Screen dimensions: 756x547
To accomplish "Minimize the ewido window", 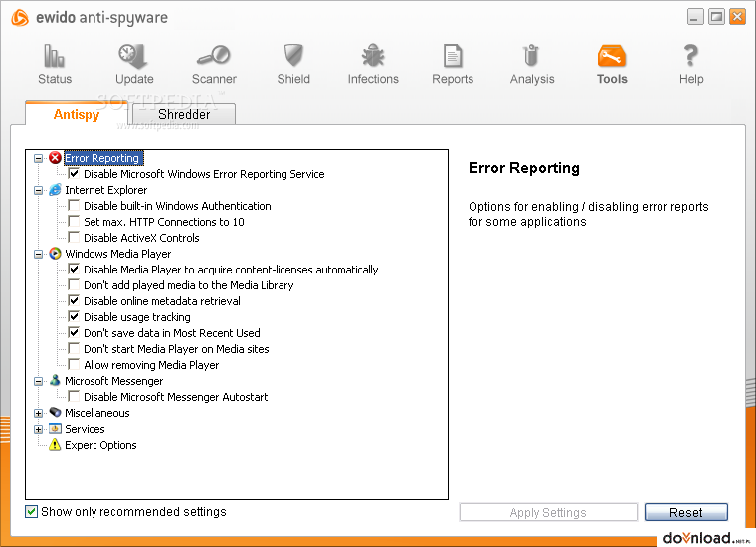I will pos(695,17).
